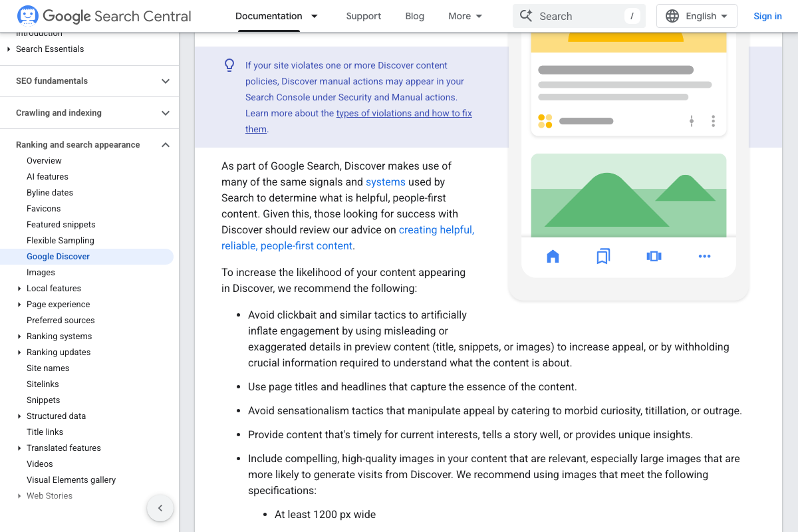Switch to the Blog section in the header
This screenshot has height=532, width=798.
coord(414,15)
